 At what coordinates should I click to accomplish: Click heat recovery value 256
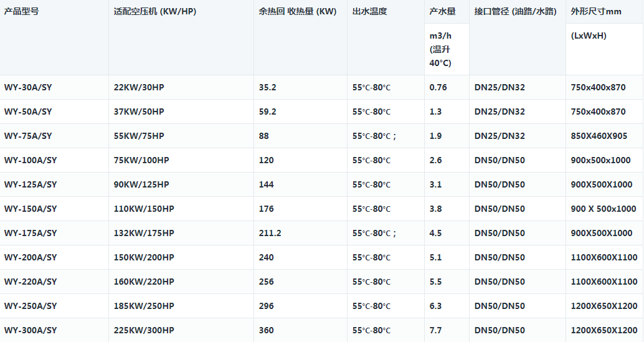click(x=266, y=282)
